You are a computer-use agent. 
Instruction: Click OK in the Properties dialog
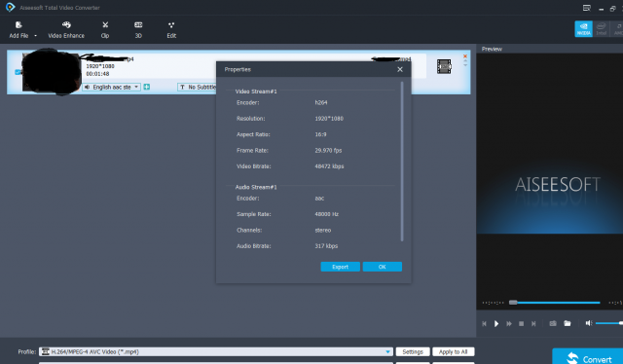(383, 267)
